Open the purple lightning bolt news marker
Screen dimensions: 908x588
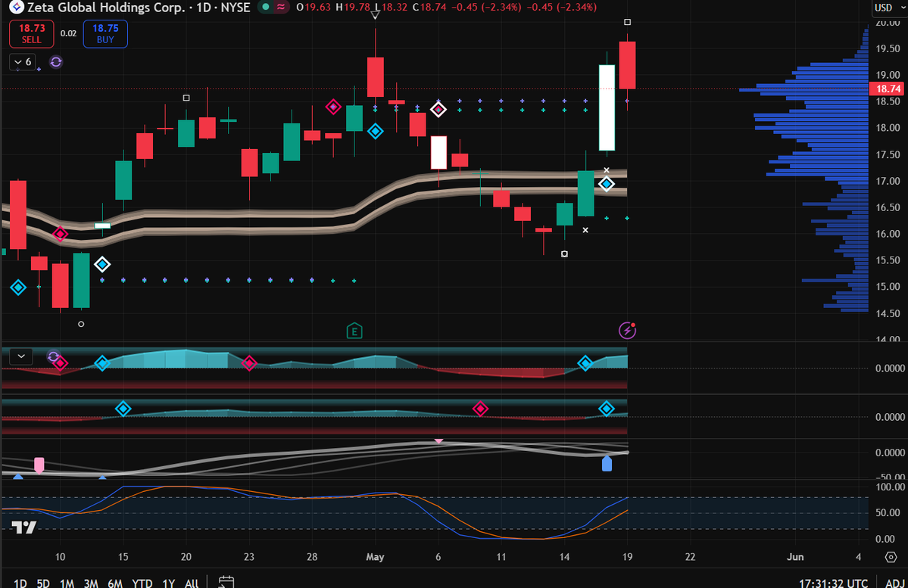tap(627, 331)
